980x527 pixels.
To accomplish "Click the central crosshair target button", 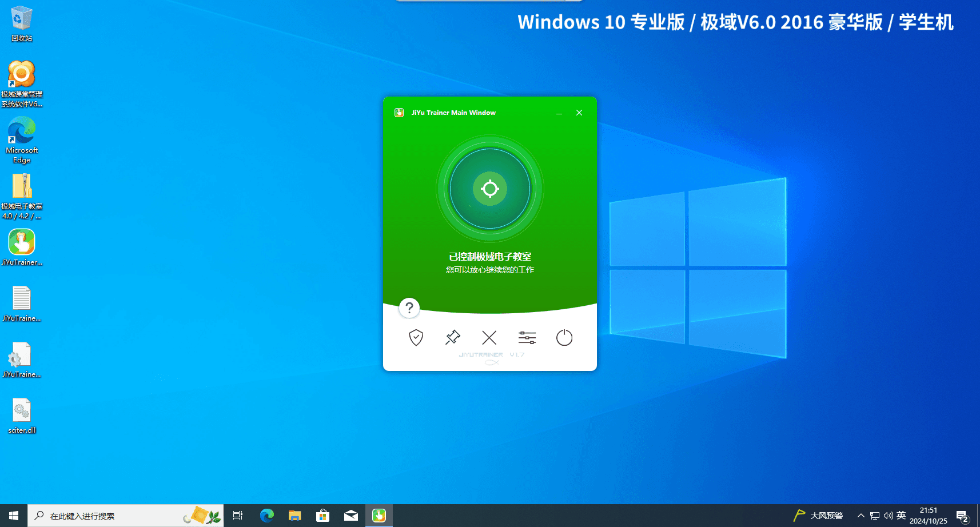I will pyautogui.click(x=490, y=189).
